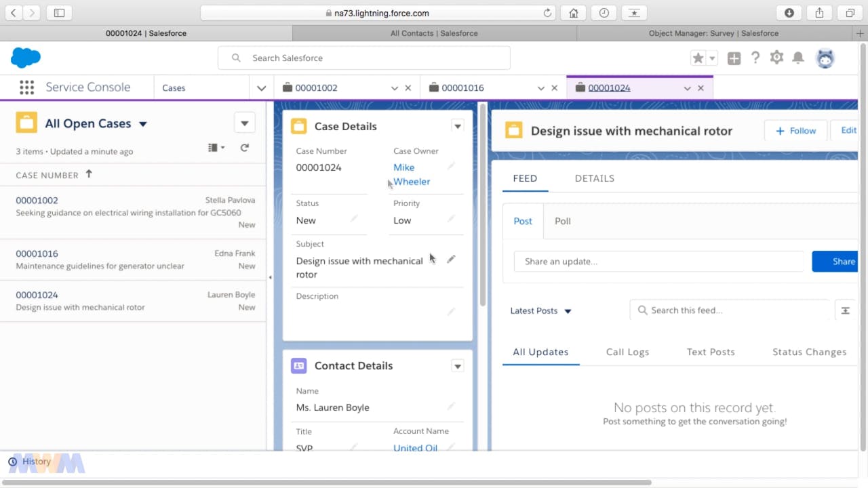This screenshot has height=488, width=868.
Task: Select the Call Logs filter tab
Action: pos(627,352)
